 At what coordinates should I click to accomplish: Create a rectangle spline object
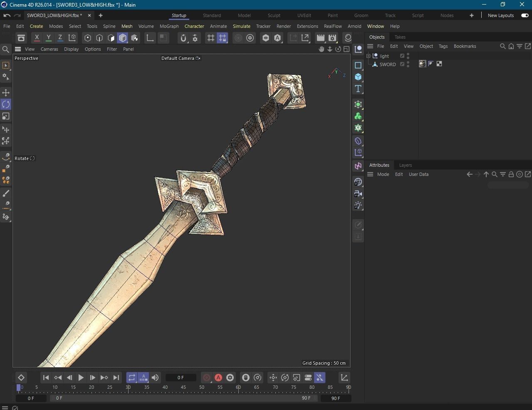[x=358, y=65]
